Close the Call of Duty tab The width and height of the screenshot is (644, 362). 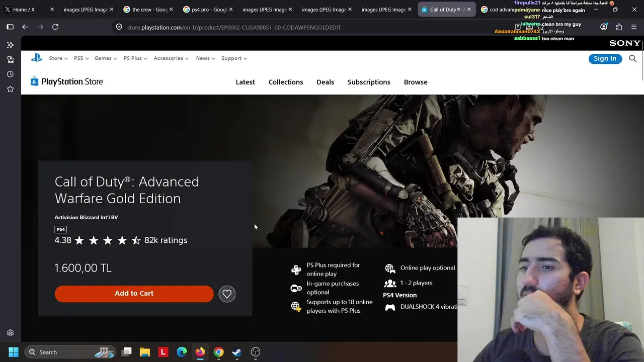[x=469, y=10]
